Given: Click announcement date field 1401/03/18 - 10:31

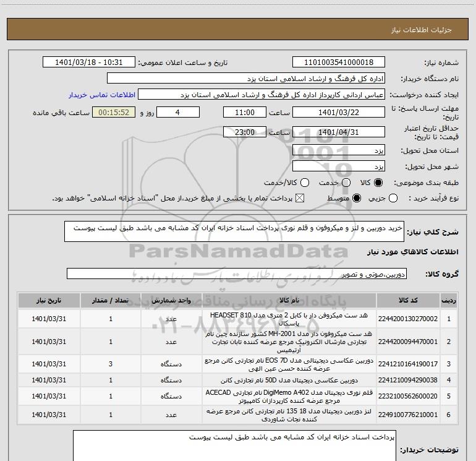Looking at the screenshot, I should point(89,62).
